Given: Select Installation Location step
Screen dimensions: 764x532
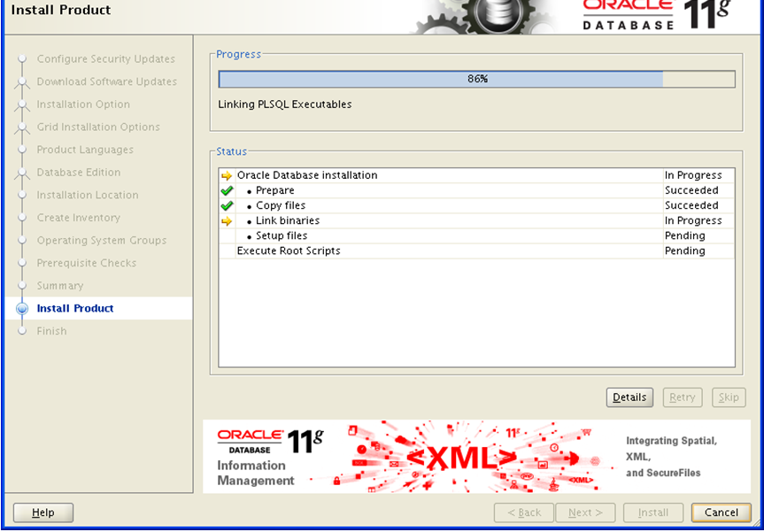Looking at the screenshot, I should (88, 195).
